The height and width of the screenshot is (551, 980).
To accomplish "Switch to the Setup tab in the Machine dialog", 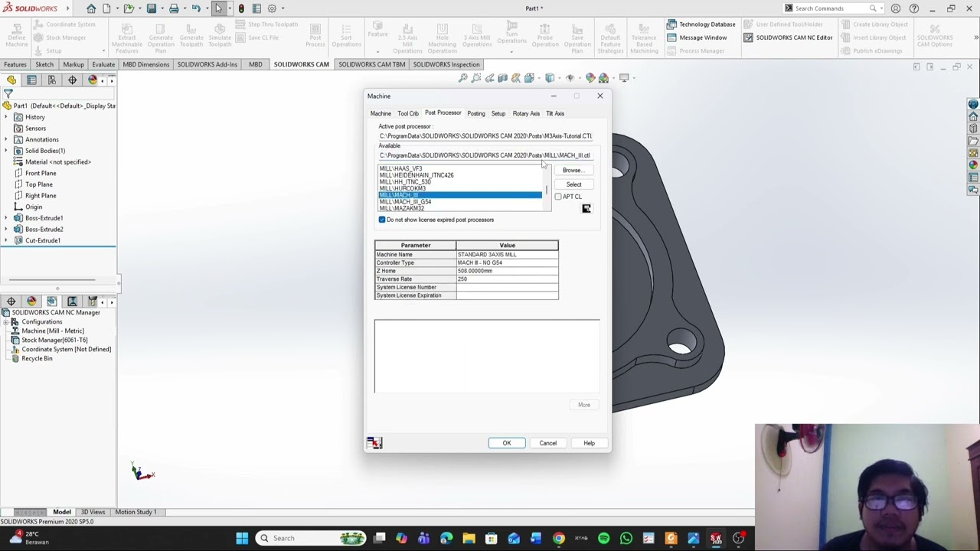I will [498, 113].
